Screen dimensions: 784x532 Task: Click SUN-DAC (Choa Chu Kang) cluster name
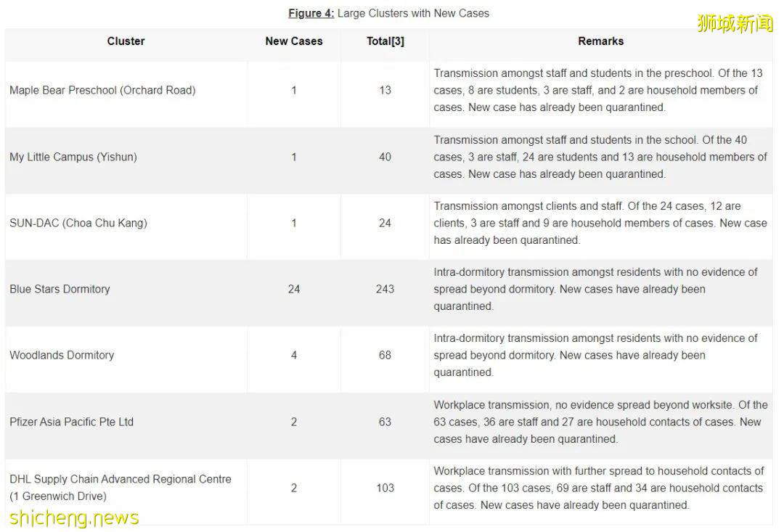pos(78,223)
